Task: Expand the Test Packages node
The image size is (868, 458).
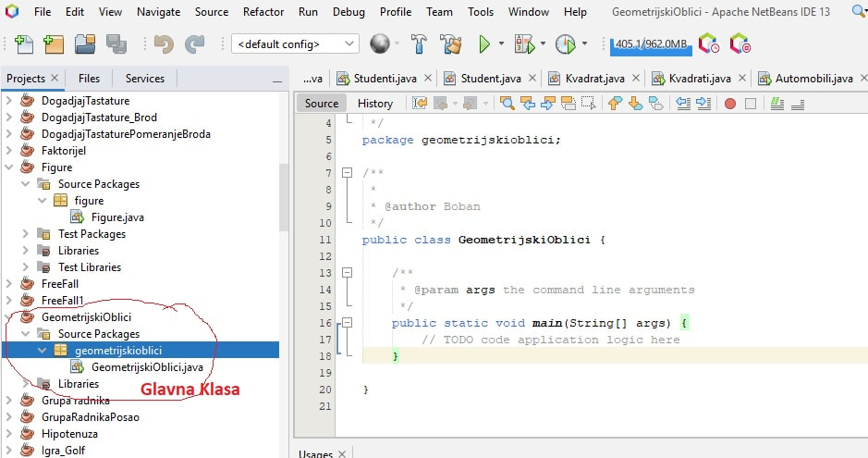Action: [x=26, y=234]
